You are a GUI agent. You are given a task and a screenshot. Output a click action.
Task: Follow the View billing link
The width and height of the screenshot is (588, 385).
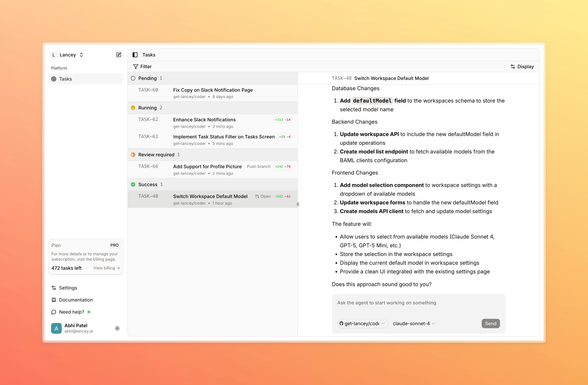point(106,268)
